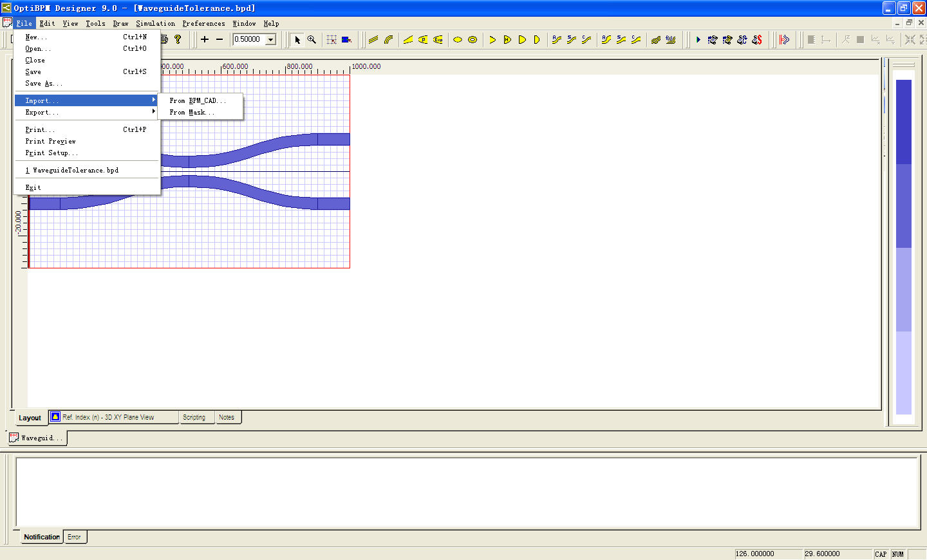Choose Save in the File menu
Image resolution: width=927 pixels, height=560 pixels.
(x=87, y=71)
